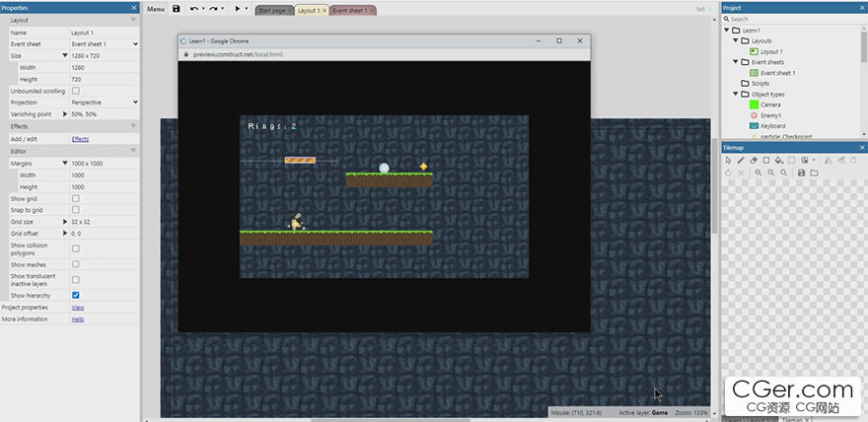Toggle the Snap to grid checkbox

pyautogui.click(x=76, y=210)
